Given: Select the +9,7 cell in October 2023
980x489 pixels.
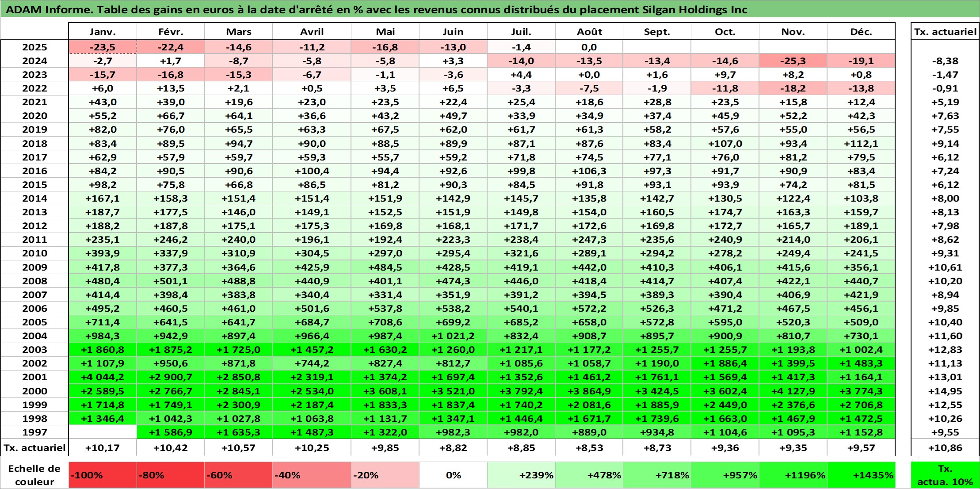Looking at the screenshot, I should point(725,75).
